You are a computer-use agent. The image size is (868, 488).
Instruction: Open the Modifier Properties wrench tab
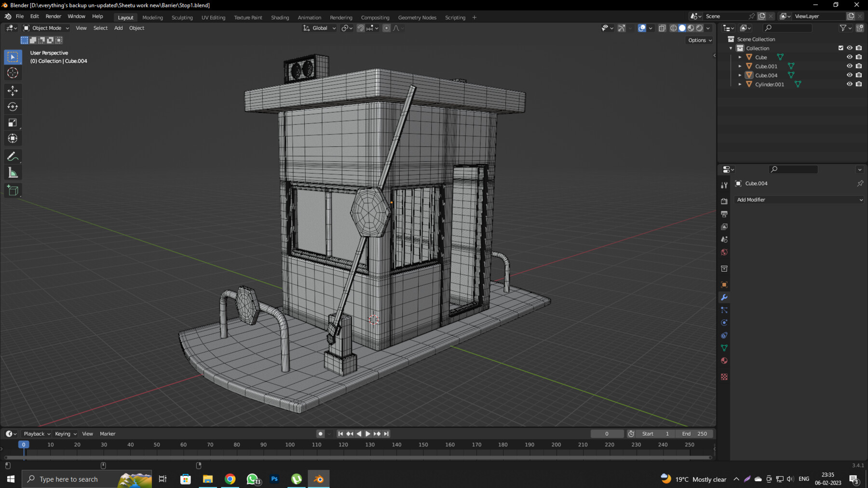click(724, 298)
